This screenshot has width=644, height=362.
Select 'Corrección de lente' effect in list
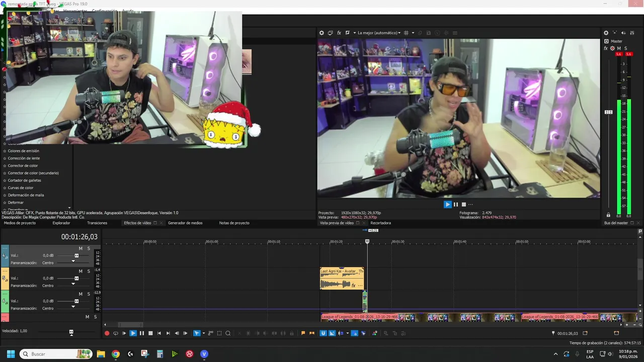coord(24,158)
